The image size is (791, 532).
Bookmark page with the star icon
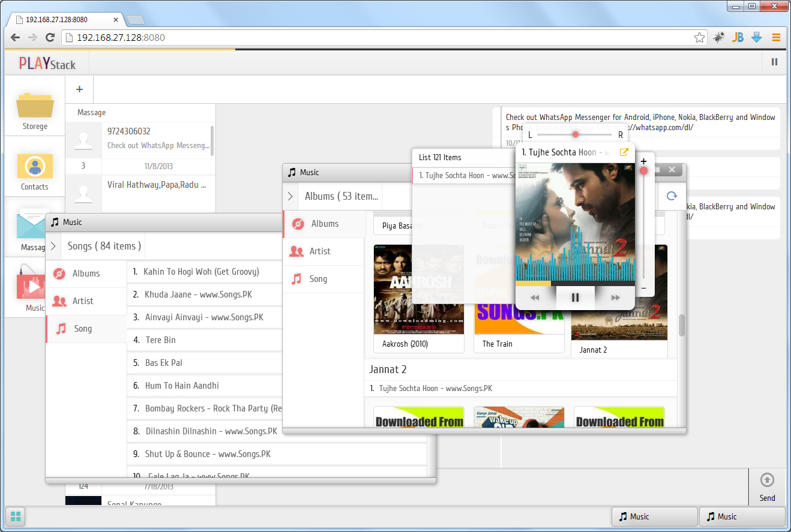pyautogui.click(x=700, y=38)
